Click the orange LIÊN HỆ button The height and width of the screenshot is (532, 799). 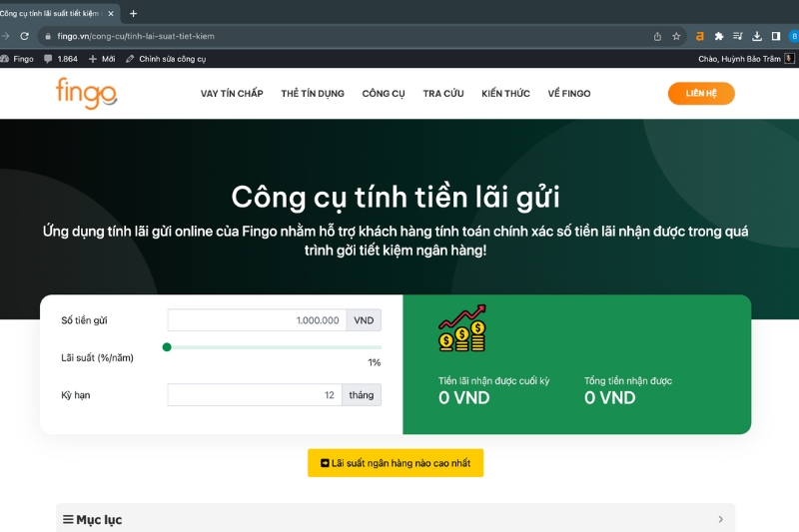(701, 93)
